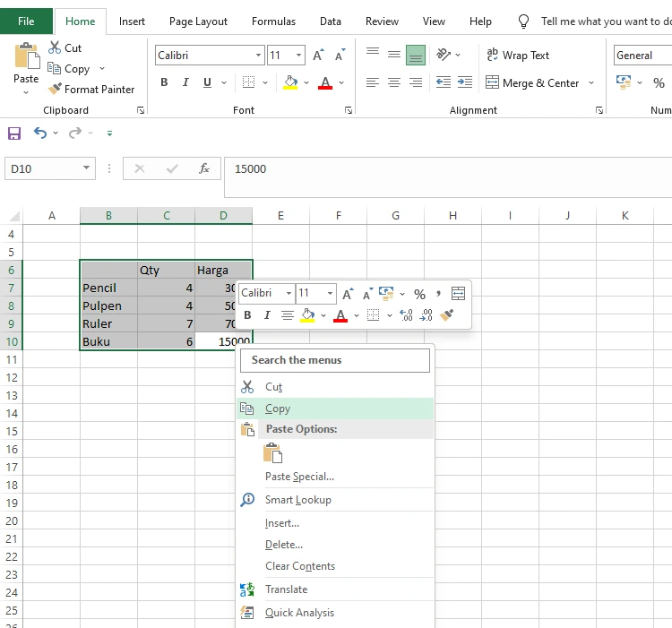The height and width of the screenshot is (628, 672).
Task: Apply Percent Style from ribbon
Action: (x=659, y=82)
